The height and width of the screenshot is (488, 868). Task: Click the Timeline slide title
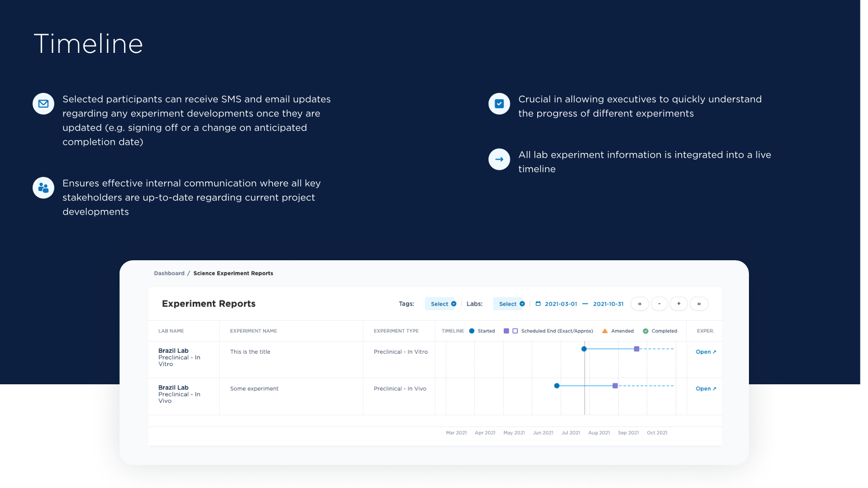(x=88, y=44)
